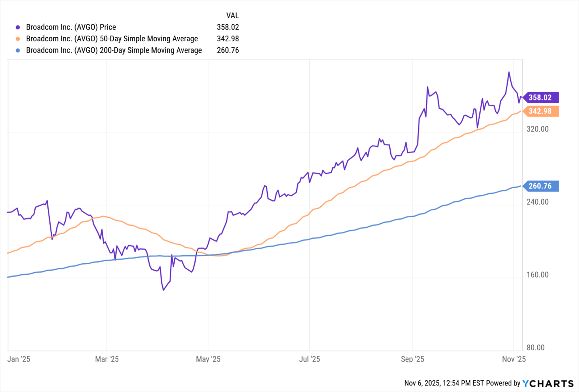Click the orange 50-Day moving average legend dot

[x=18, y=39]
